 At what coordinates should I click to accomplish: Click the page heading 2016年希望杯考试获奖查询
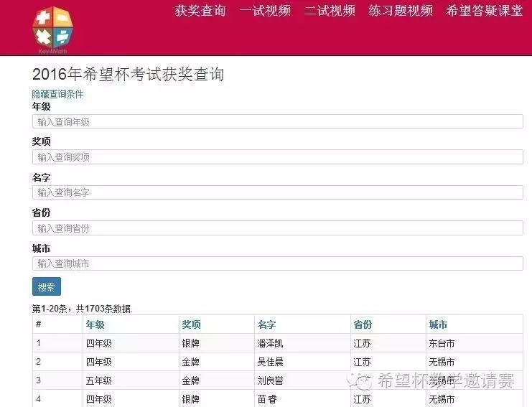pos(128,74)
